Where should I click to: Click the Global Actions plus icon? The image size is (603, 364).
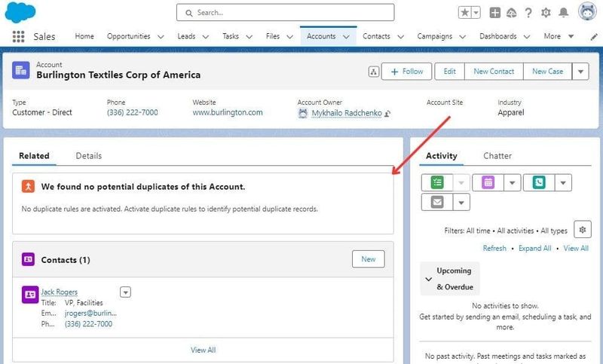[x=494, y=13]
